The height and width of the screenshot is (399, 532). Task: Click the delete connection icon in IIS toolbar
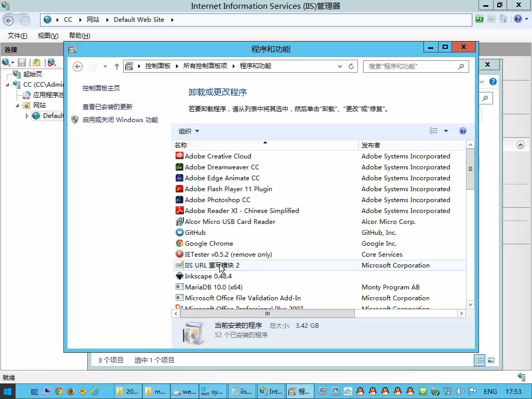[51, 62]
